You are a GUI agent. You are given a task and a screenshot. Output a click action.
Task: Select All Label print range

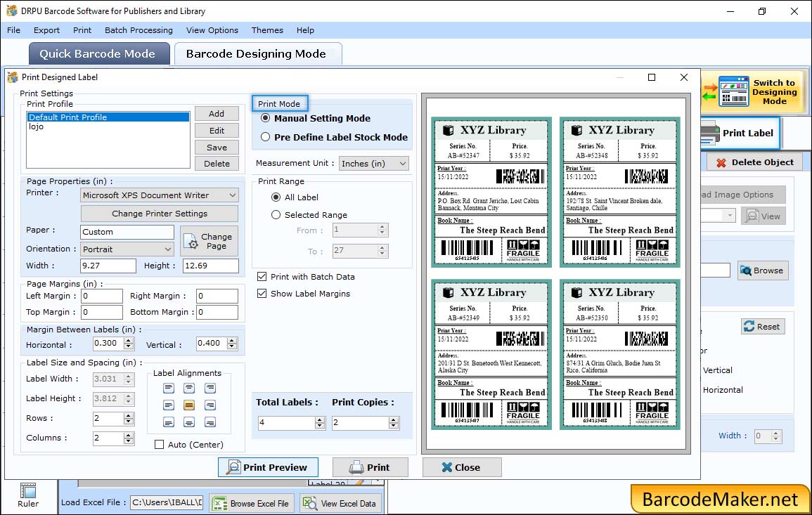pyautogui.click(x=276, y=197)
